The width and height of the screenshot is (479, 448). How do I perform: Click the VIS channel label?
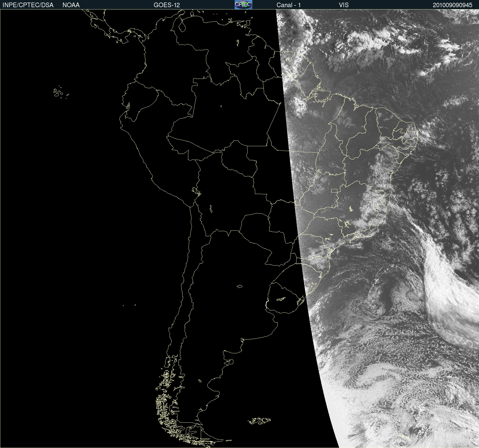tap(344, 5)
